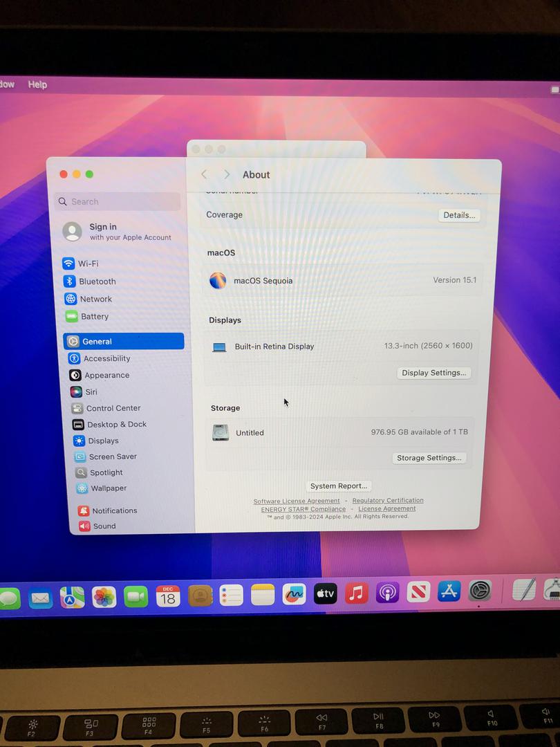560x747 pixels.
Task: Select Bluetooth in the sidebar
Action: point(96,282)
